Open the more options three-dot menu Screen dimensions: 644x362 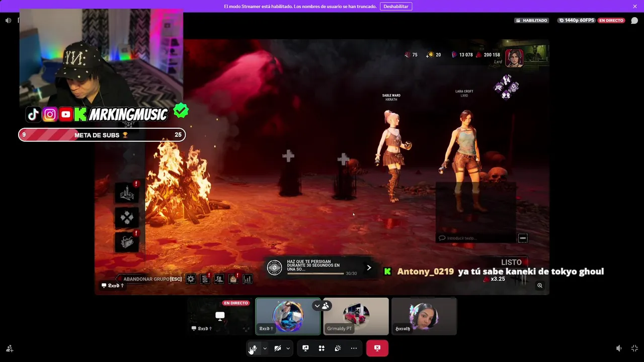tap(354, 348)
